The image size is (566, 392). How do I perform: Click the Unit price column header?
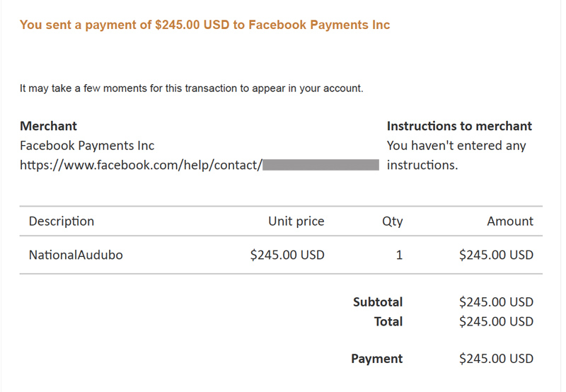point(296,221)
